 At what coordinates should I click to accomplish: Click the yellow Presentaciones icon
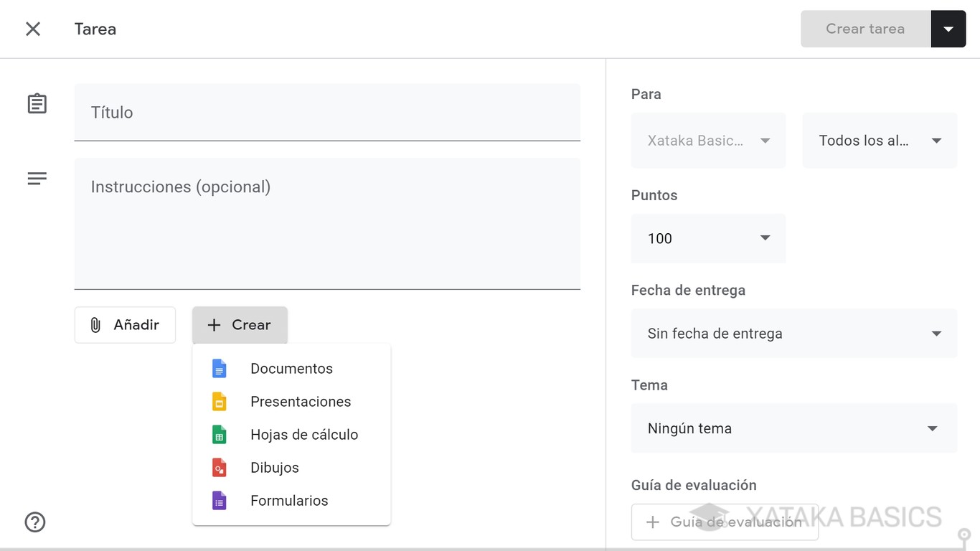coord(219,401)
